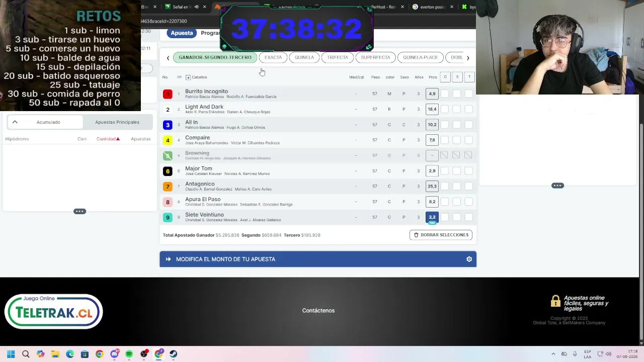This screenshot has height=362, width=644.
Task: Open the Contáctenos link
Action: pyautogui.click(x=318, y=311)
